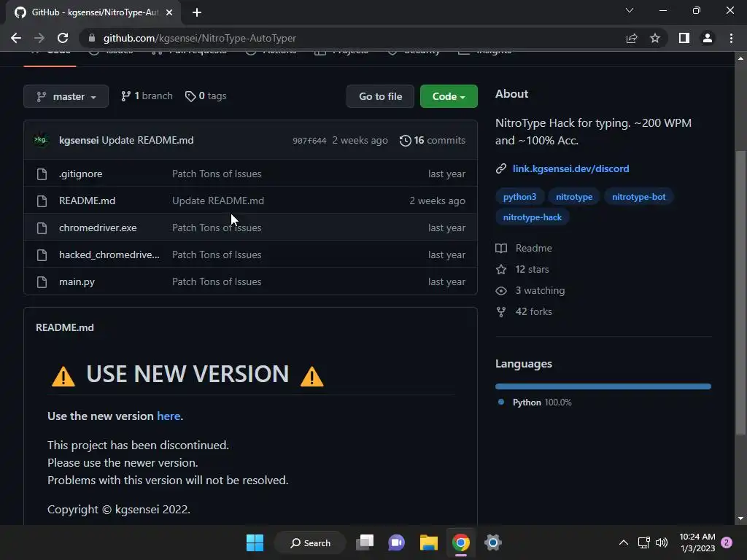Click file icon beside main.py
The width and height of the screenshot is (747, 560).
42,282
